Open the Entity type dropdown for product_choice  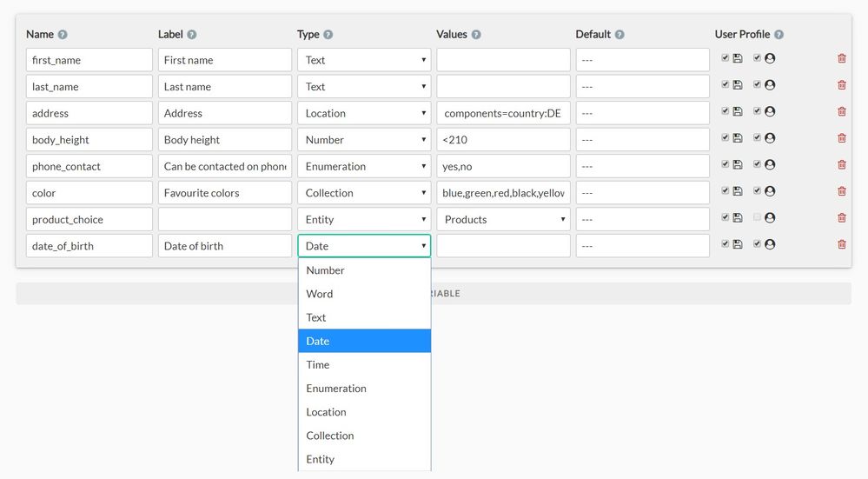[x=364, y=219]
